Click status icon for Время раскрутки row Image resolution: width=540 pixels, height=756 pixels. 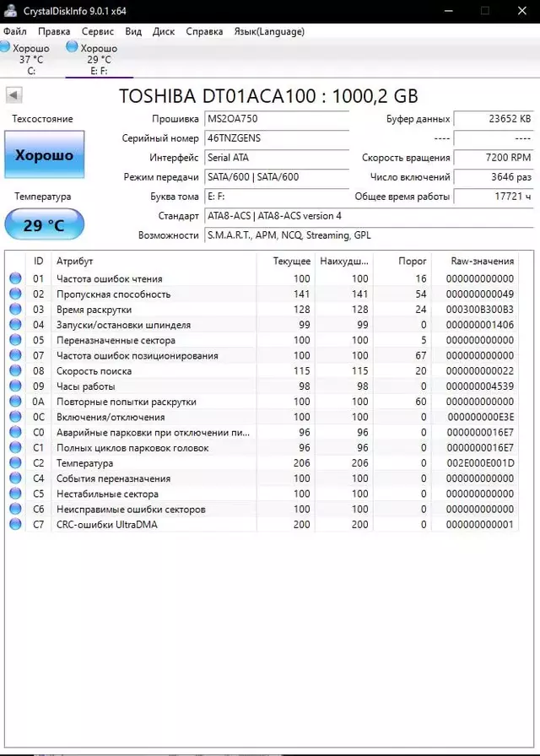15,309
